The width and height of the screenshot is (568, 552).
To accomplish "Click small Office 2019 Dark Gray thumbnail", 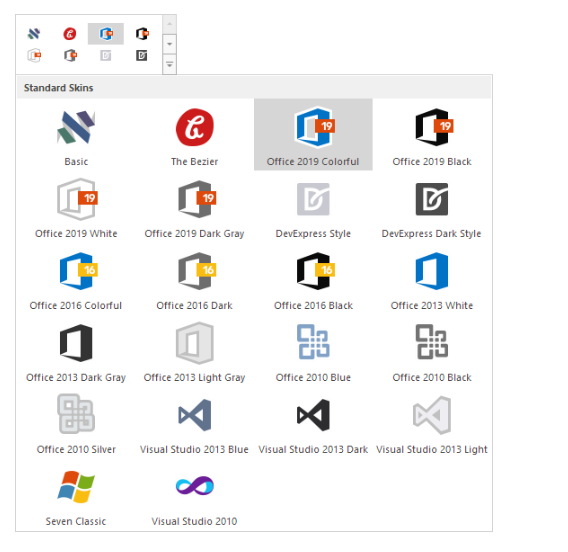I will 70,55.
